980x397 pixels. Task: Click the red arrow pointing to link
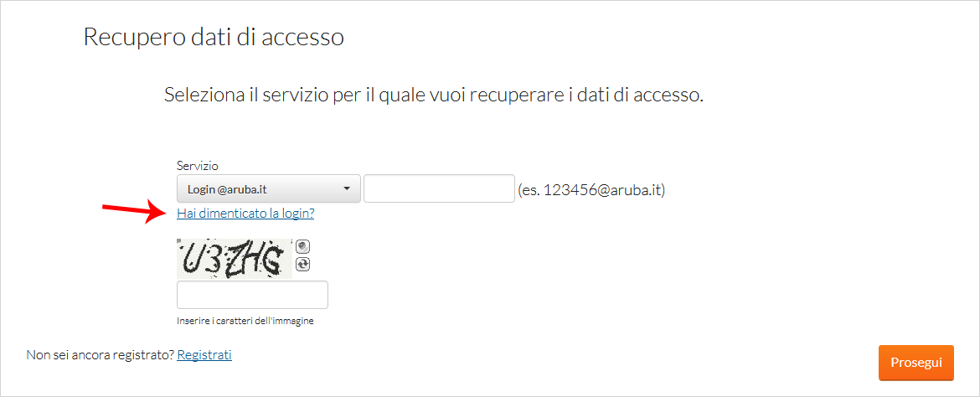click(132, 212)
